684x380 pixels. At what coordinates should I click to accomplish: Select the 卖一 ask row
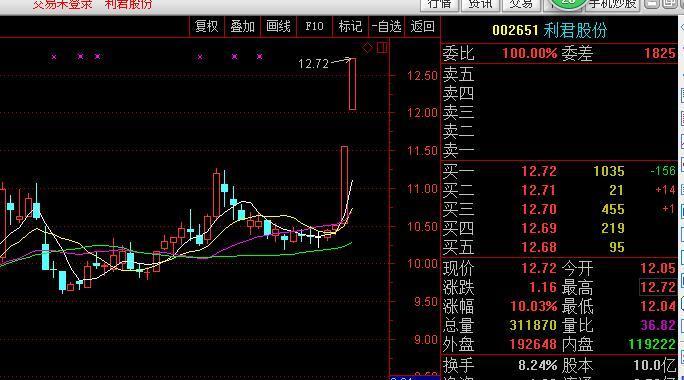[559, 151]
